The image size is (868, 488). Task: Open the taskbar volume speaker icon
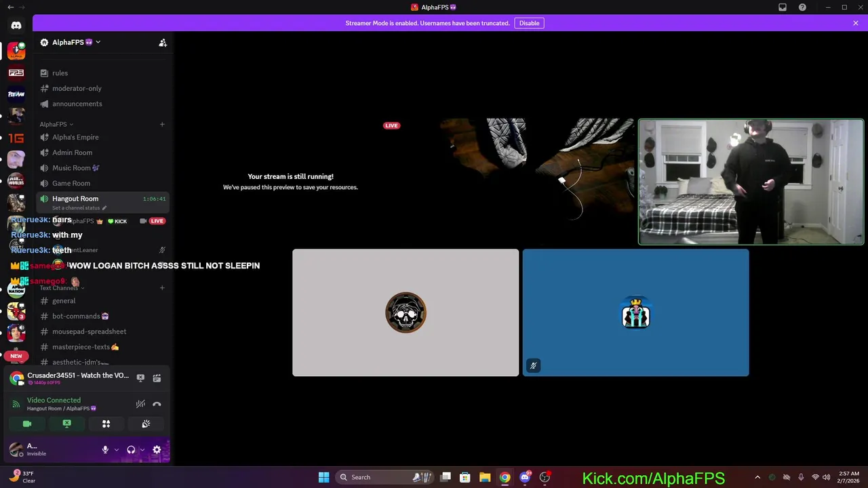point(827,477)
